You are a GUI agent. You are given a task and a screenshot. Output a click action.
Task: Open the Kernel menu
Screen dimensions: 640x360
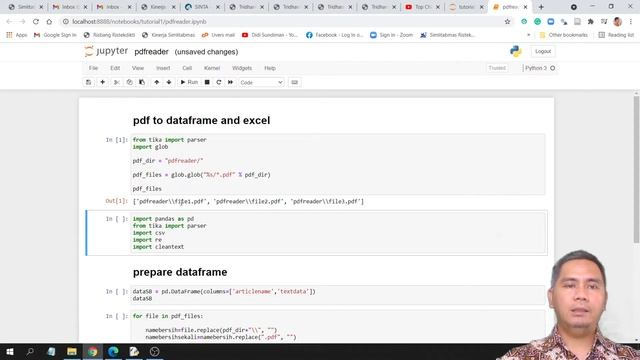point(212,68)
